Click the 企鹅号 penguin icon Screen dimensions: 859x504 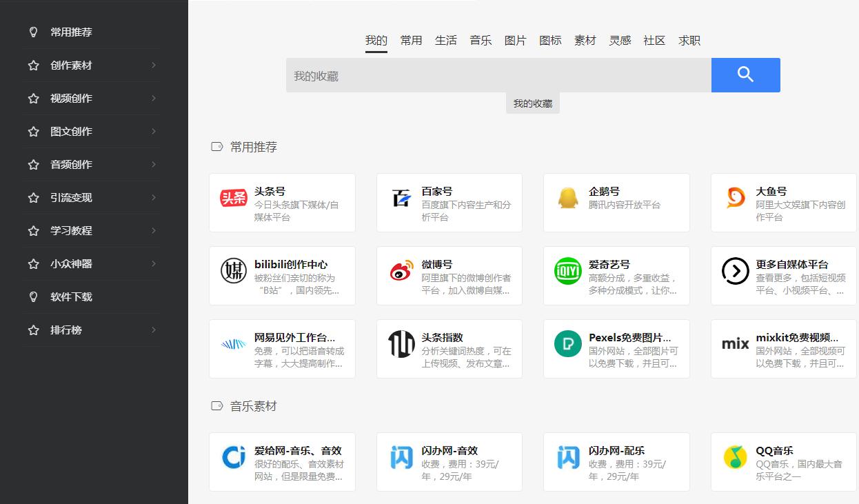point(568,196)
